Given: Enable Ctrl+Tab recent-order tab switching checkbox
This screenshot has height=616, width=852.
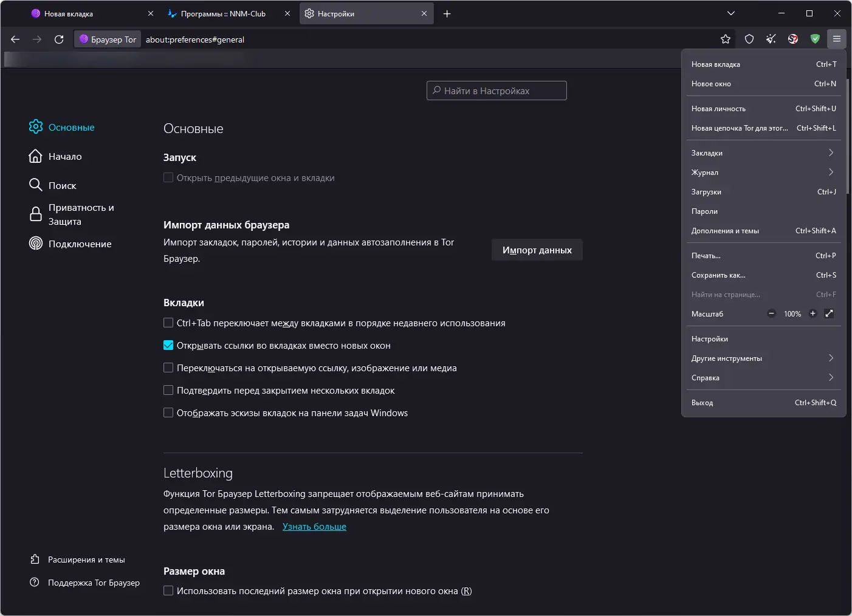Looking at the screenshot, I should (168, 323).
